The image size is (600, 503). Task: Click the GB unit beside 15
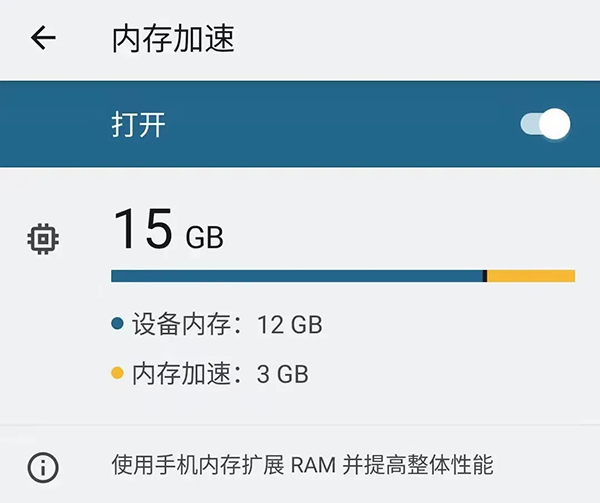click(205, 237)
